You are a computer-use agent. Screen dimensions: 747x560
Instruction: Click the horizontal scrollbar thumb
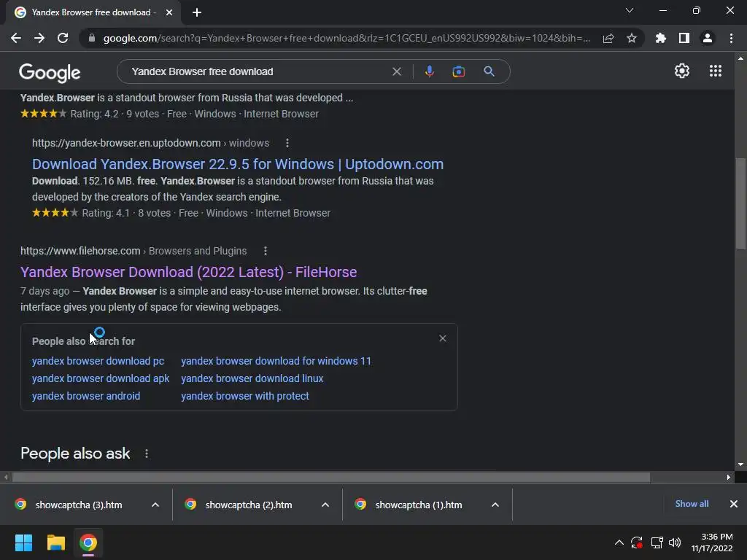click(330, 477)
